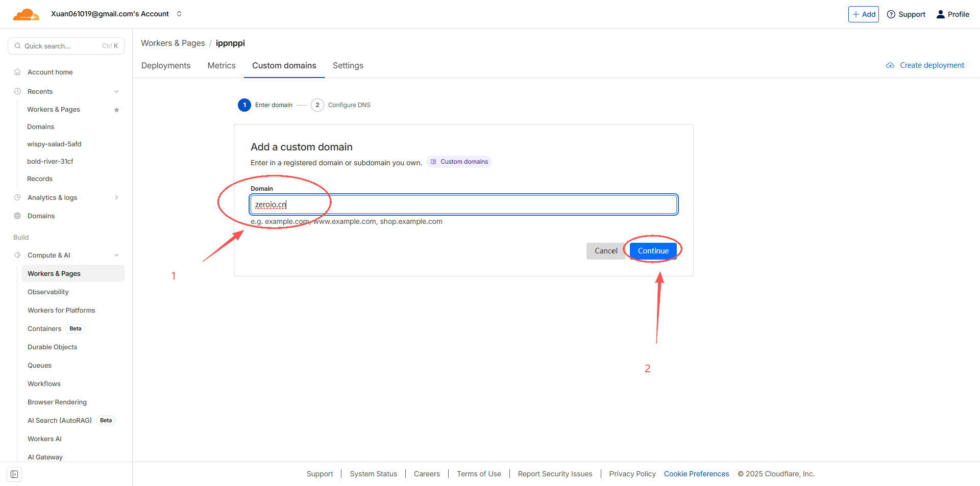Click the Recents clock icon
The image size is (980, 486).
coord(17,91)
